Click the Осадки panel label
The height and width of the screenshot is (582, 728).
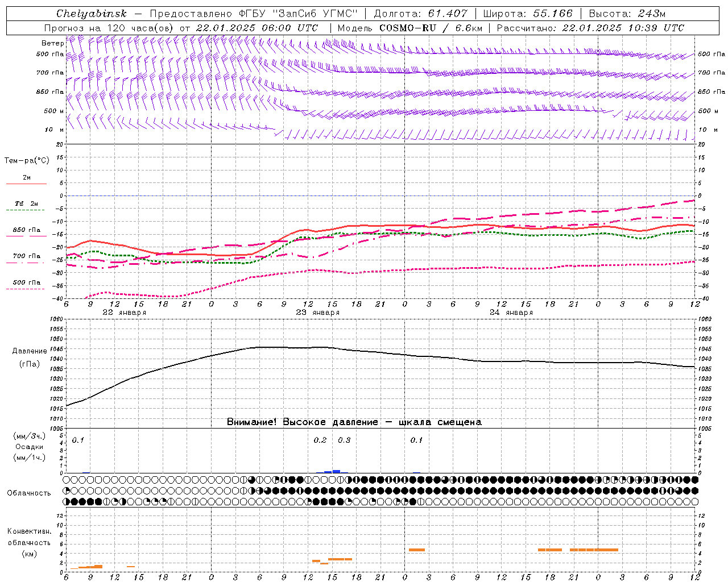pos(30,447)
